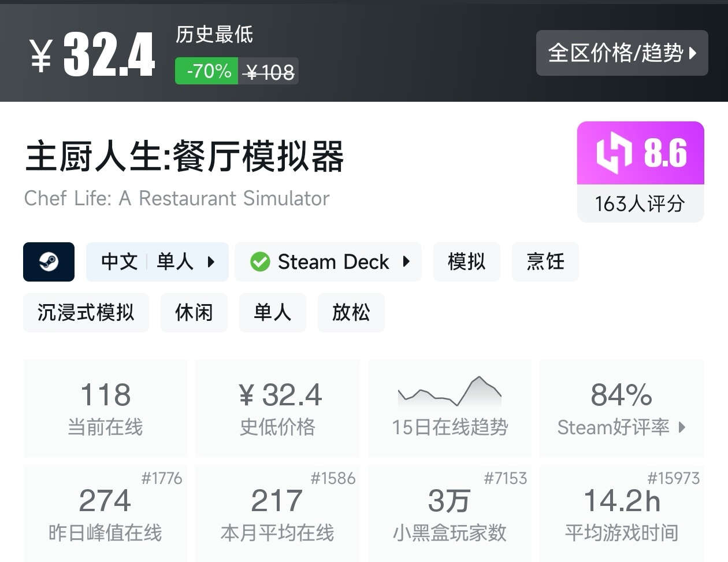Tap the 当前在线 118 stat tile
The height and width of the screenshot is (562, 728).
(x=105, y=408)
